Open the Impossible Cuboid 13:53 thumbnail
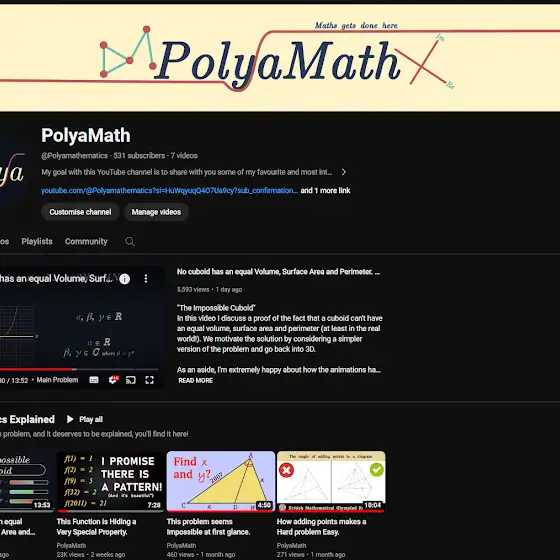The width and height of the screenshot is (560, 560). [x=27, y=481]
